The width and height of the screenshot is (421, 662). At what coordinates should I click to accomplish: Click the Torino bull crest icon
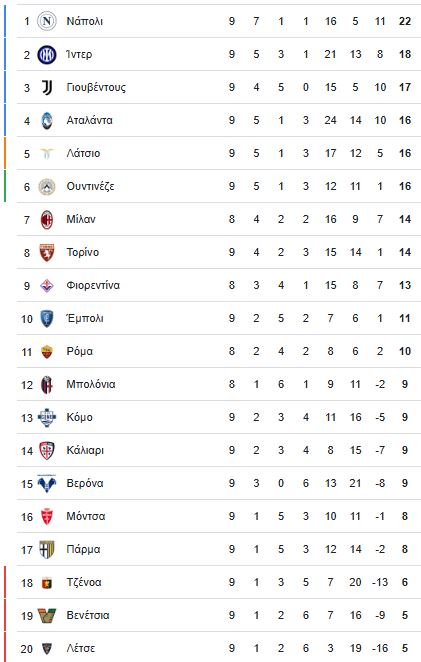[47, 252]
